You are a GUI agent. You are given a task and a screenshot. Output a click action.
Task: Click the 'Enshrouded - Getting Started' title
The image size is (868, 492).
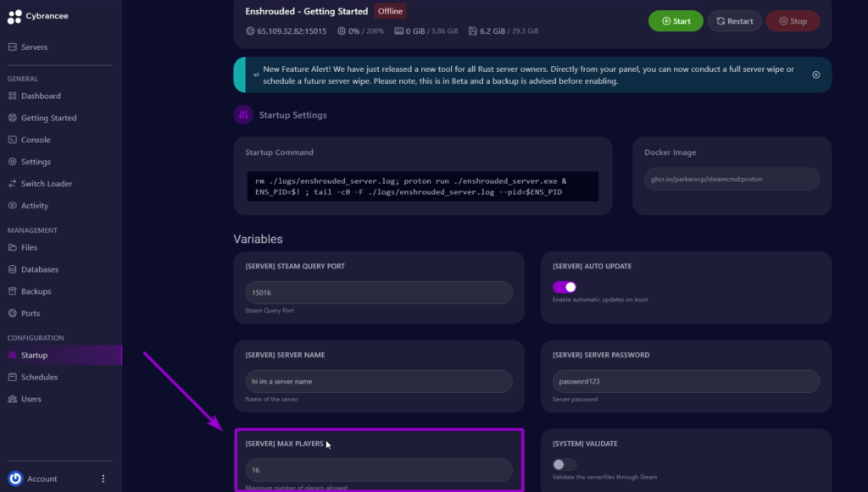coord(307,11)
